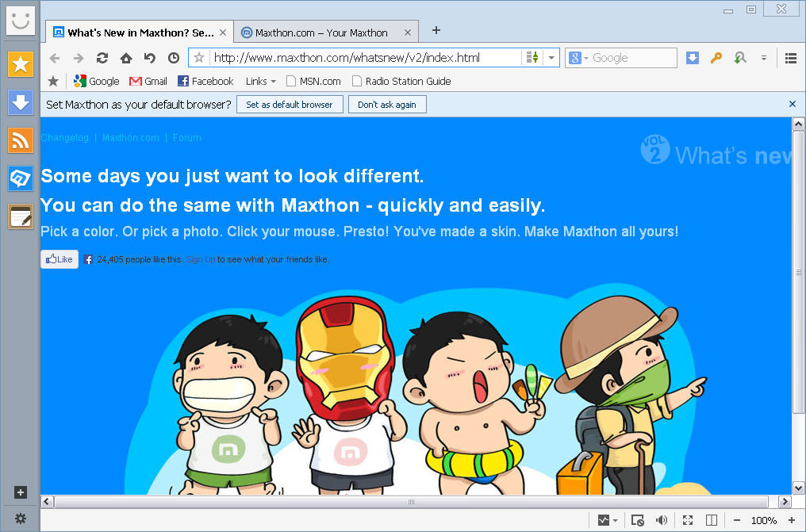Viewport: 806px width, 532px height.
Task: Open a new tab with the plus button
Action: (436, 30)
